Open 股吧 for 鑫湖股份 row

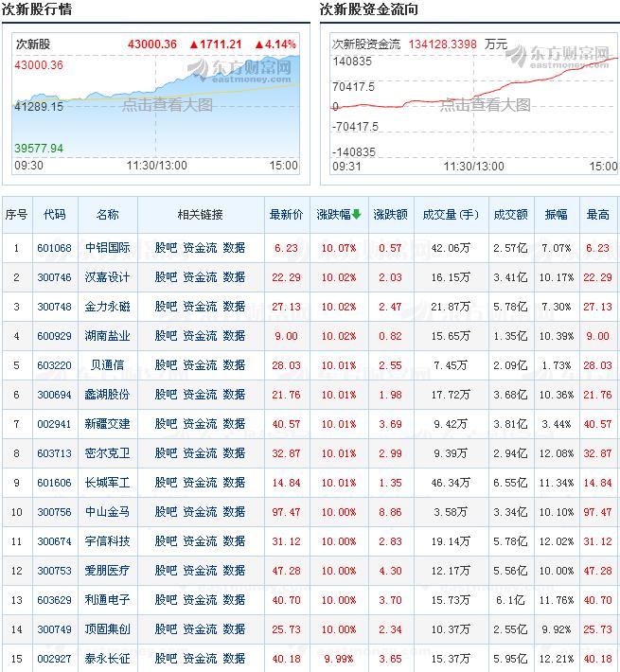click(x=166, y=395)
